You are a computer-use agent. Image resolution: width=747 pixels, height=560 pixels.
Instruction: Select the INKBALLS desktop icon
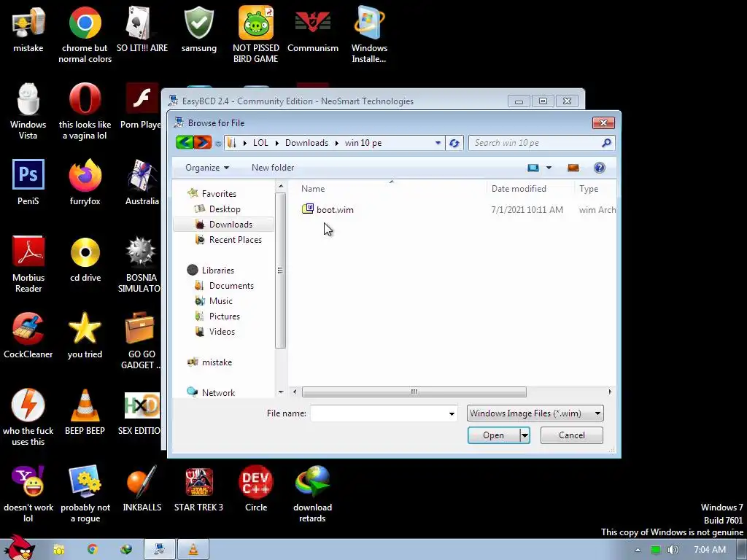tap(142, 489)
